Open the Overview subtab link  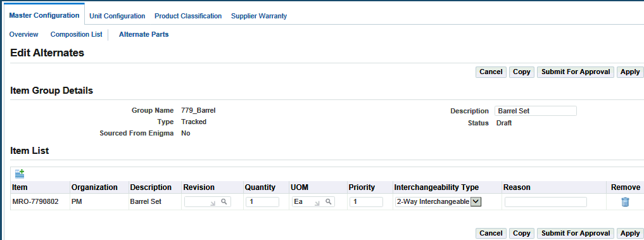tap(24, 35)
